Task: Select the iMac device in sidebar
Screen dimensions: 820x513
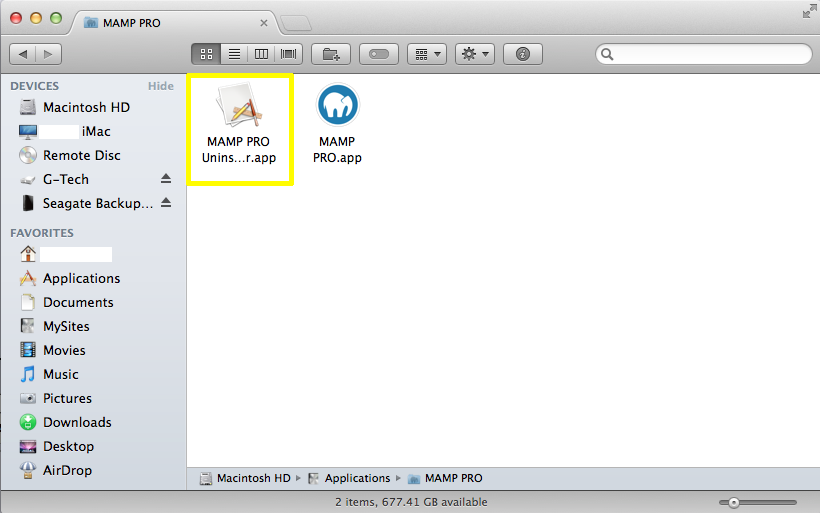Action: click(x=96, y=131)
